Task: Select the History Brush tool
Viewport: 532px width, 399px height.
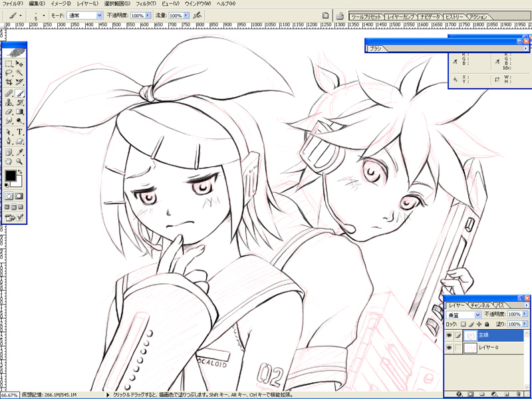Action: coord(19,102)
